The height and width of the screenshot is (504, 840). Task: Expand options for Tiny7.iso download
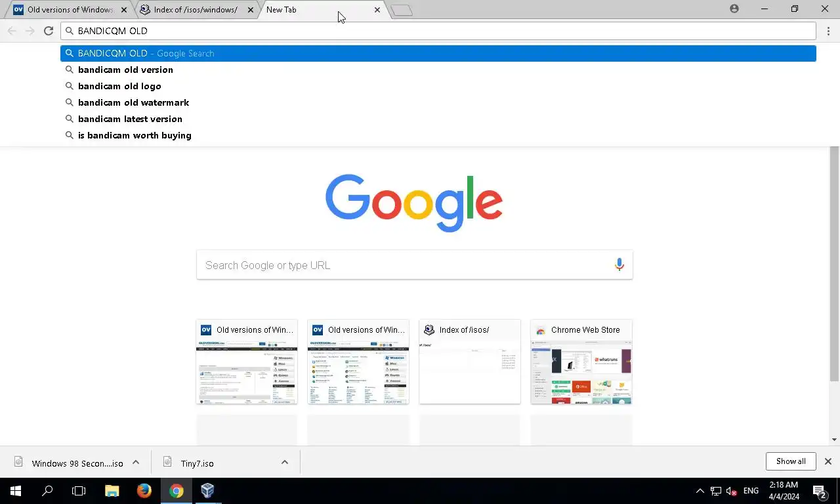[x=285, y=462]
